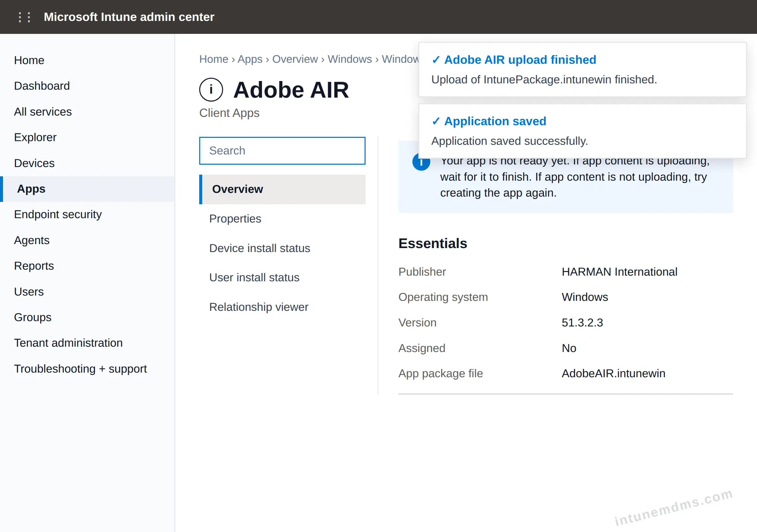Screen dimensions: 757x532
Task: Click the Assigned value No
Action: pyautogui.click(x=569, y=348)
